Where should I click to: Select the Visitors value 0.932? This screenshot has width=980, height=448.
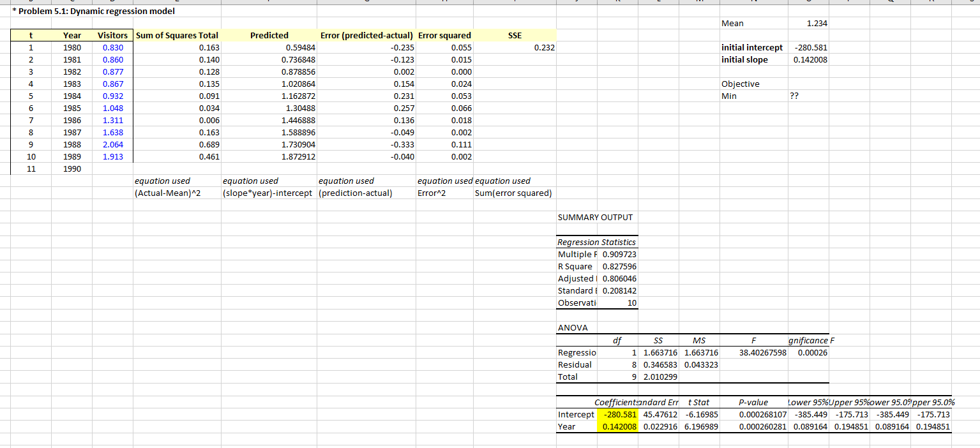113,96
